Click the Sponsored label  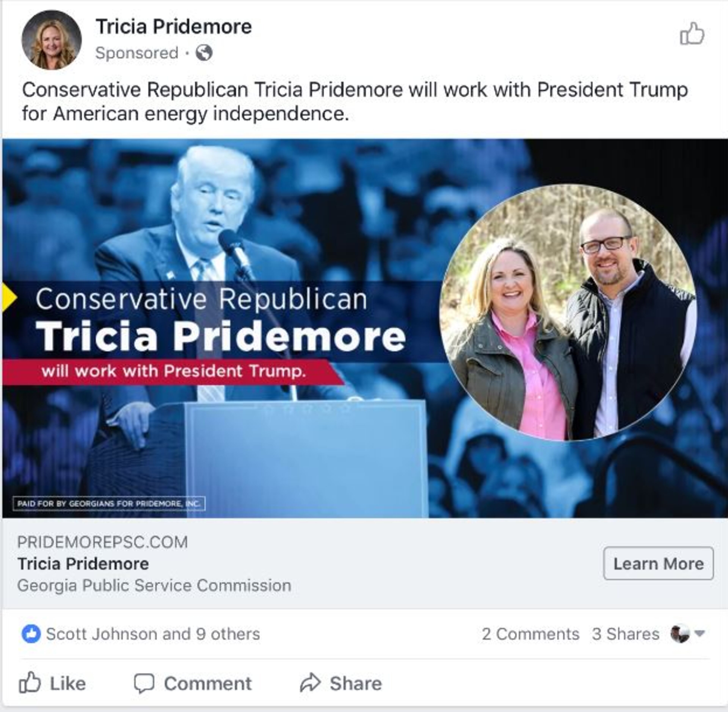pos(137,53)
